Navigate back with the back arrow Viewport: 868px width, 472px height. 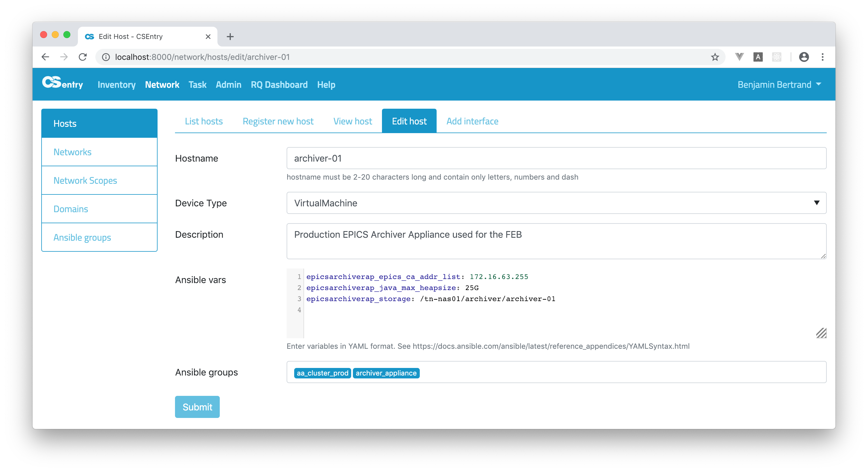(x=45, y=57)
